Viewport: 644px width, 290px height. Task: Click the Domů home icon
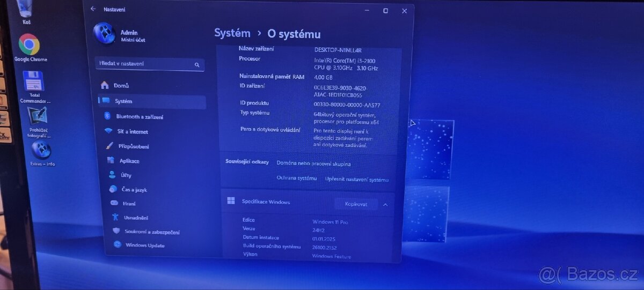[105, 85]
